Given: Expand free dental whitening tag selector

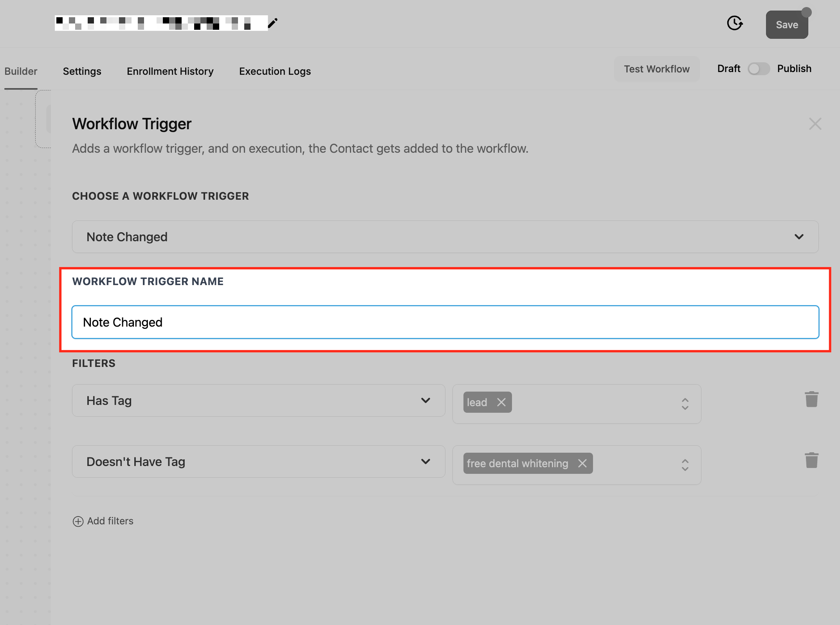Looking at the screenshot, I should pos(685,465).
